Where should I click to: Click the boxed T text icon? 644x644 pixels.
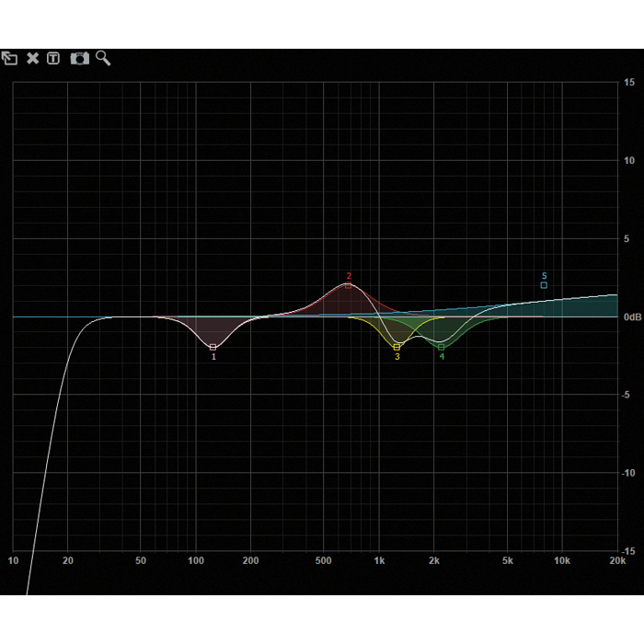(x=53, y=58)
